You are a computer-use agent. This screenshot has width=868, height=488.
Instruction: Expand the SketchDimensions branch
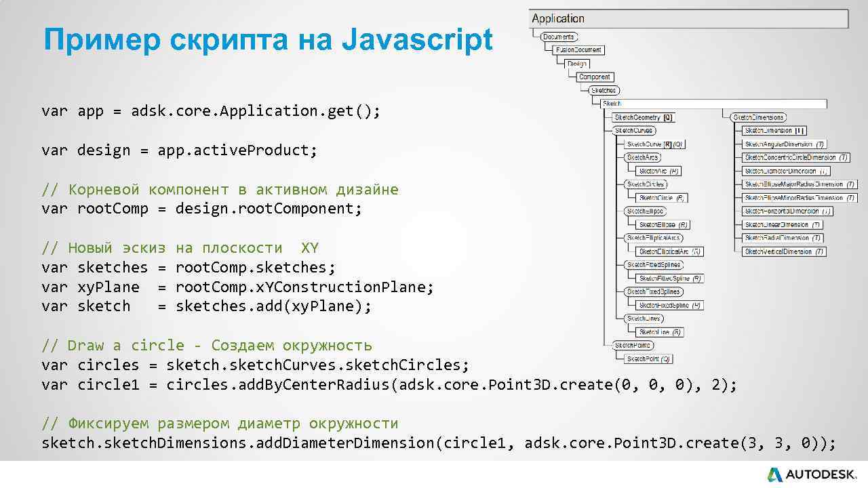[x=759, y=118]
